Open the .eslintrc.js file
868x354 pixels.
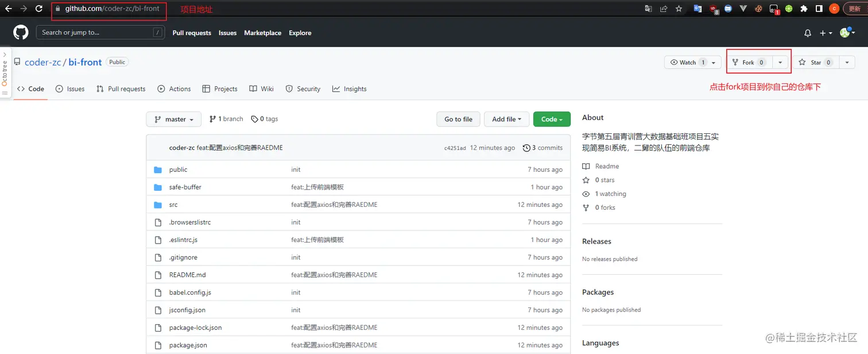point(183,240)
